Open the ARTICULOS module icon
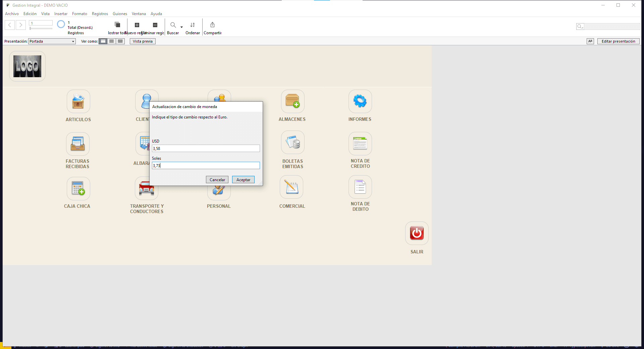 (78, 101)
